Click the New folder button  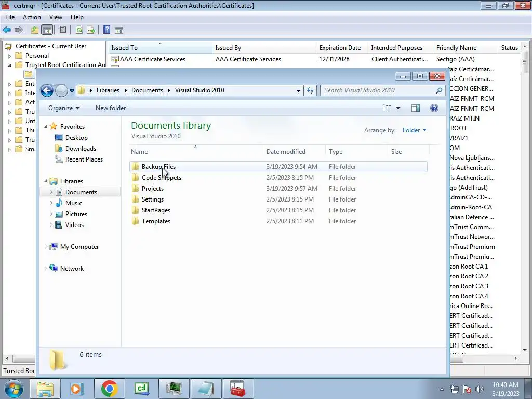(x=111, y=108)
